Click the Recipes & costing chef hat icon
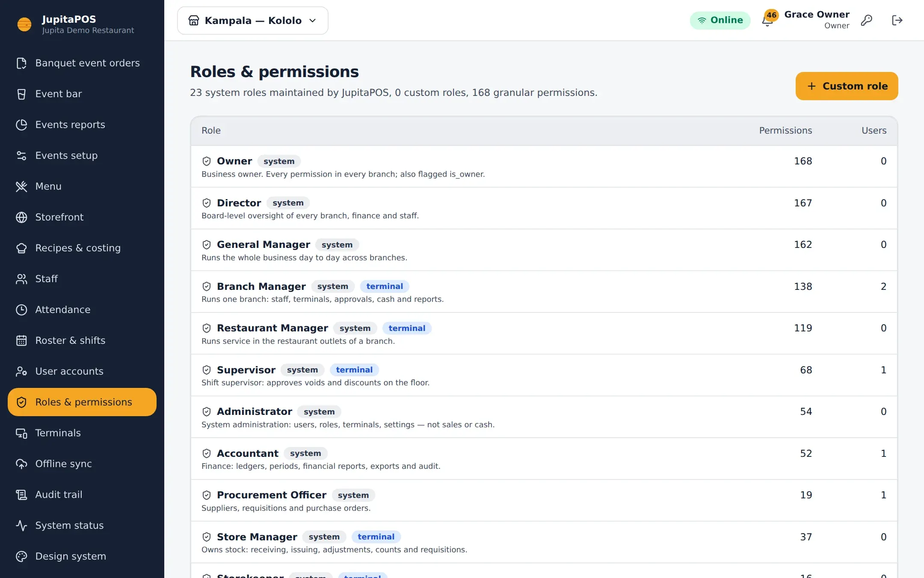 point(21,248)
